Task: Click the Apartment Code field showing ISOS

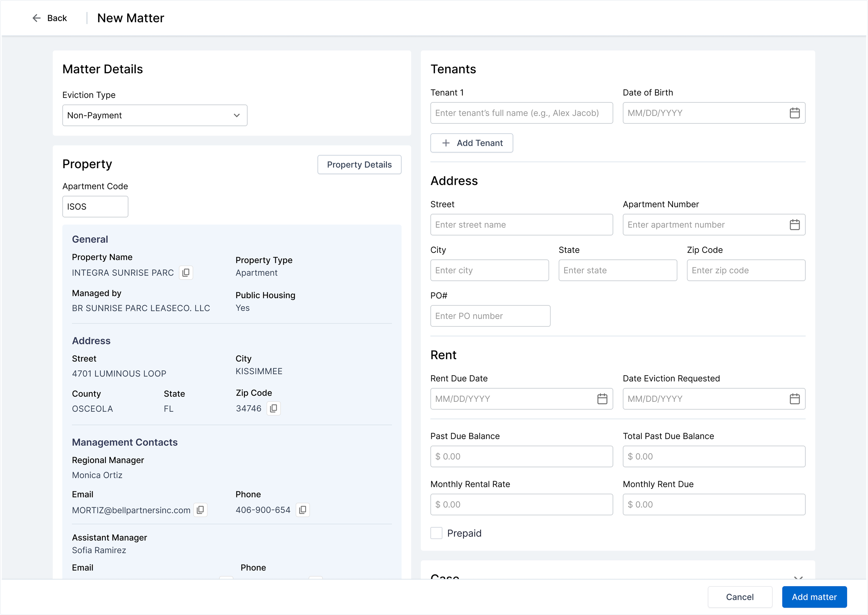Action: pos(95,206)
